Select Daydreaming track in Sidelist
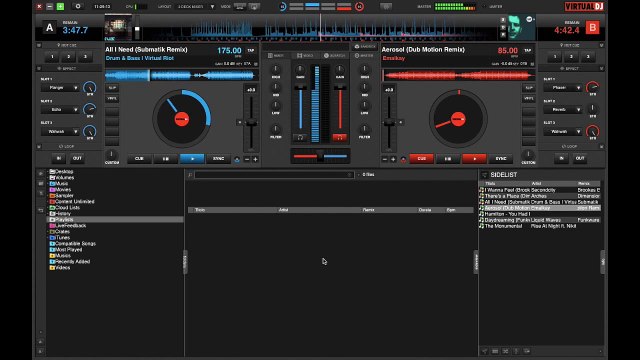The image size is (640, 360). (x=540, y=220)
